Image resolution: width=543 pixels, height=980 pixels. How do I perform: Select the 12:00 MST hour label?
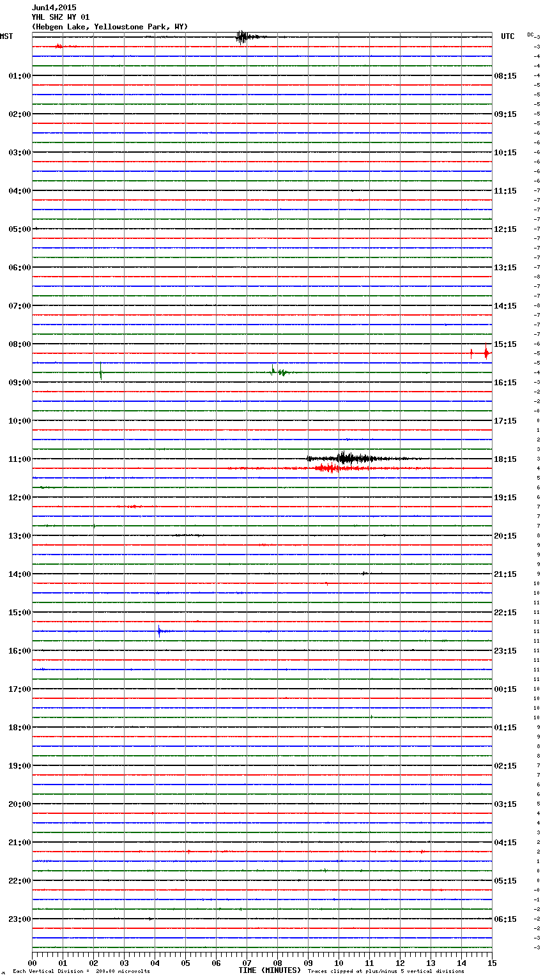click(20, 498)
